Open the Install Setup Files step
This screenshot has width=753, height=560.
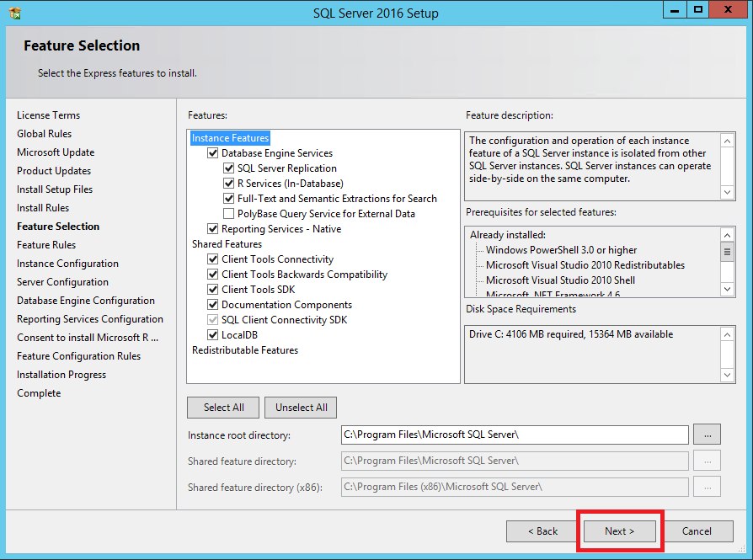[x=55, y=189]
